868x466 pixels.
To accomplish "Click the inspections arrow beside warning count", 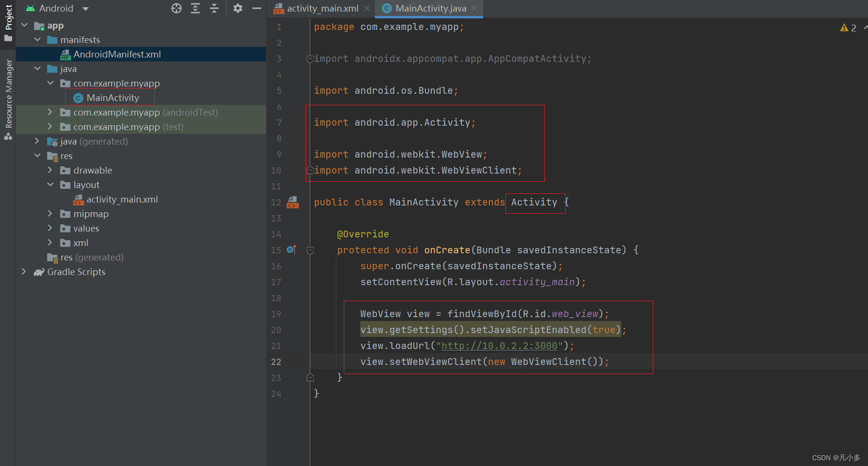I will point(866,28).
